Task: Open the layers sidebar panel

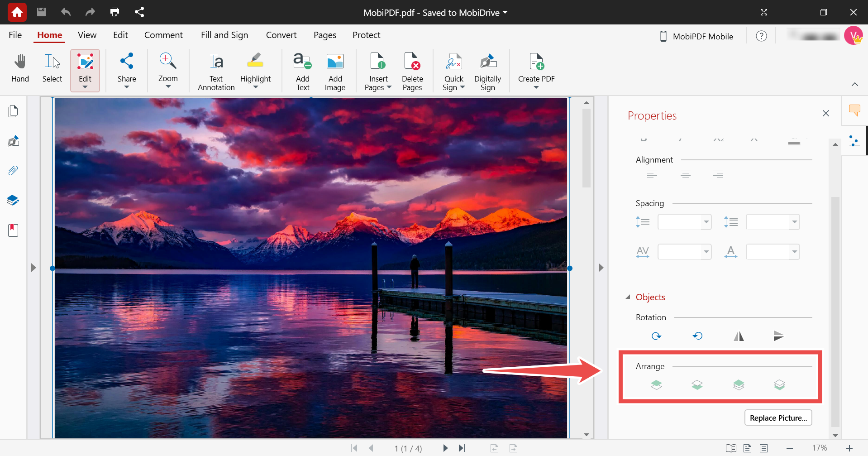Action: (x=13, y=200)
